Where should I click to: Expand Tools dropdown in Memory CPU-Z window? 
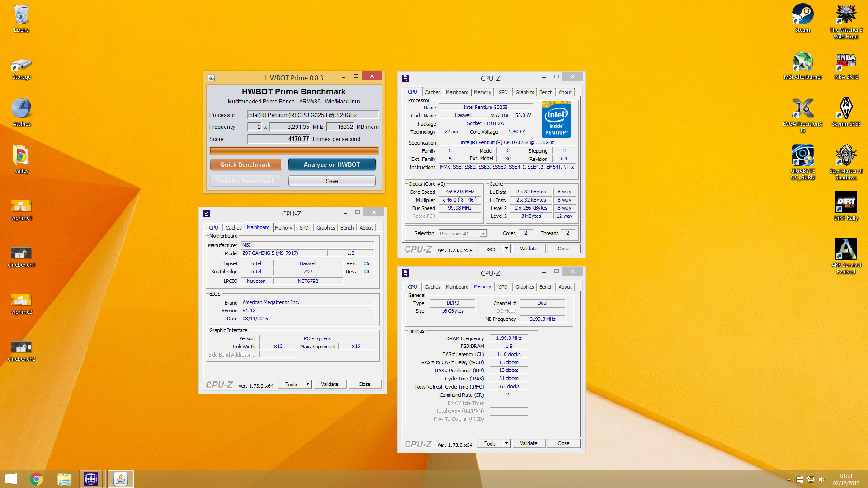coord(506,443)
